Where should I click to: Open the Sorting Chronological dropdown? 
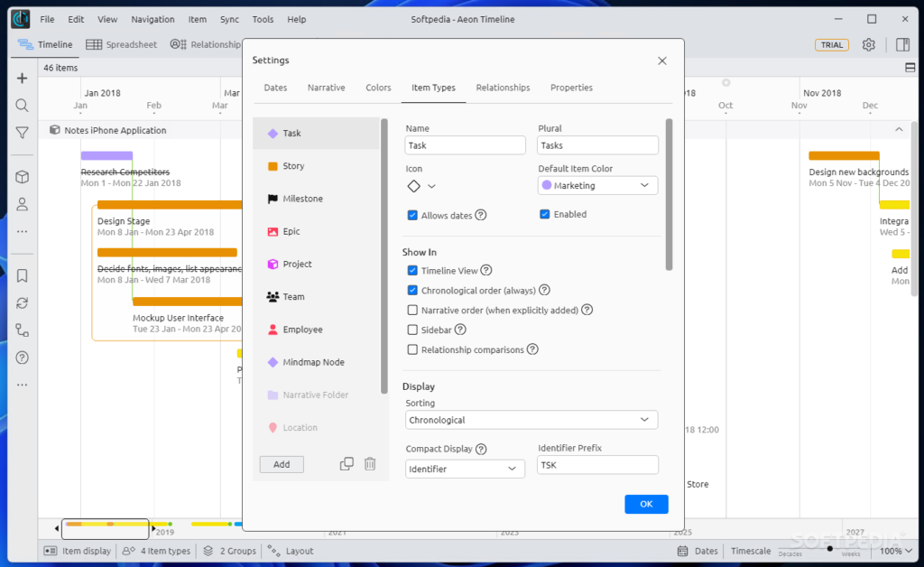tap(531, 420)
